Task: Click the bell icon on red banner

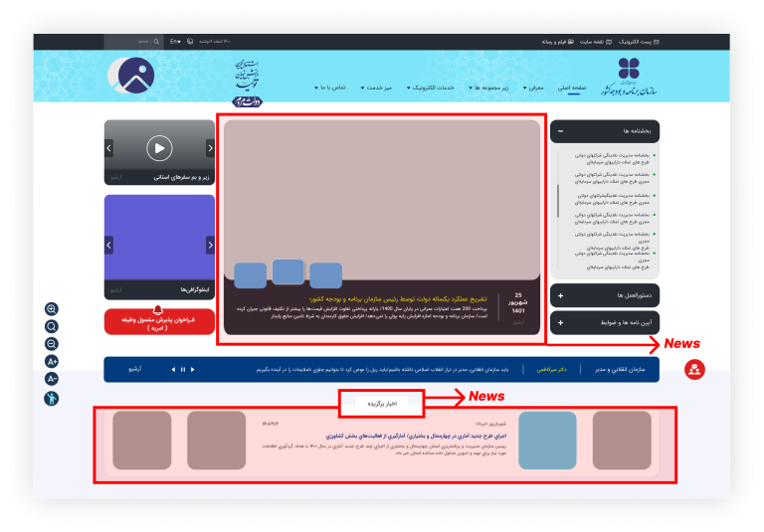Action: coord(159,309)
